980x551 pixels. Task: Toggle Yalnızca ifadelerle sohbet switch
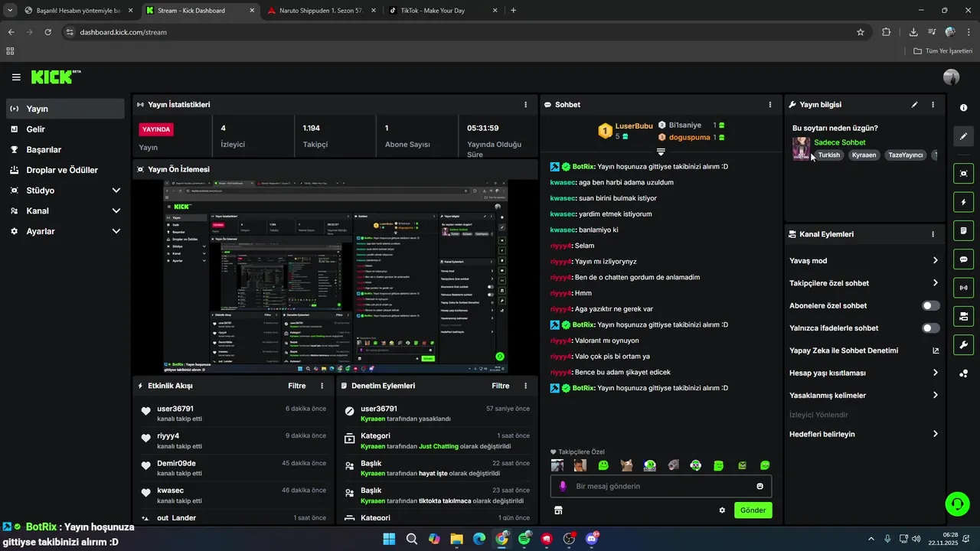930,328
